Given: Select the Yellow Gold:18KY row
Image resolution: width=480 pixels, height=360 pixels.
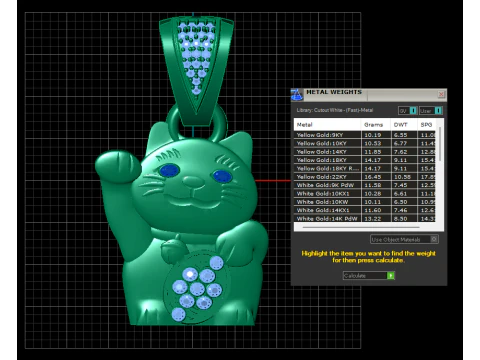Looking at the screenshot, I should click(x=365, y=160).
